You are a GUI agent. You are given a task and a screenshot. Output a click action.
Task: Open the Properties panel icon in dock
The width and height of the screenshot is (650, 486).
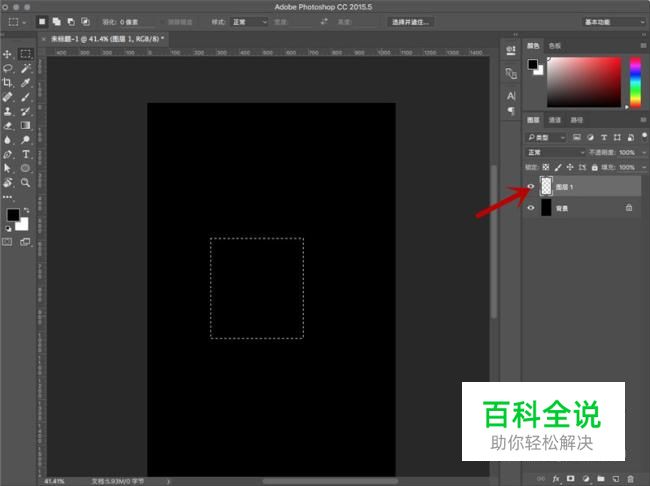[511, 74]
